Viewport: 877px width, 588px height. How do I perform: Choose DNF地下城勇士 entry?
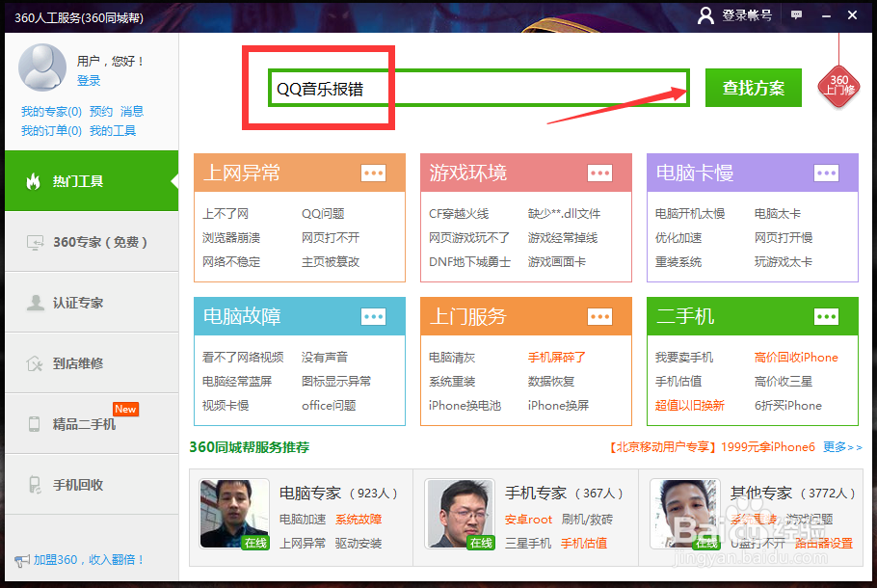click(470, 262)
